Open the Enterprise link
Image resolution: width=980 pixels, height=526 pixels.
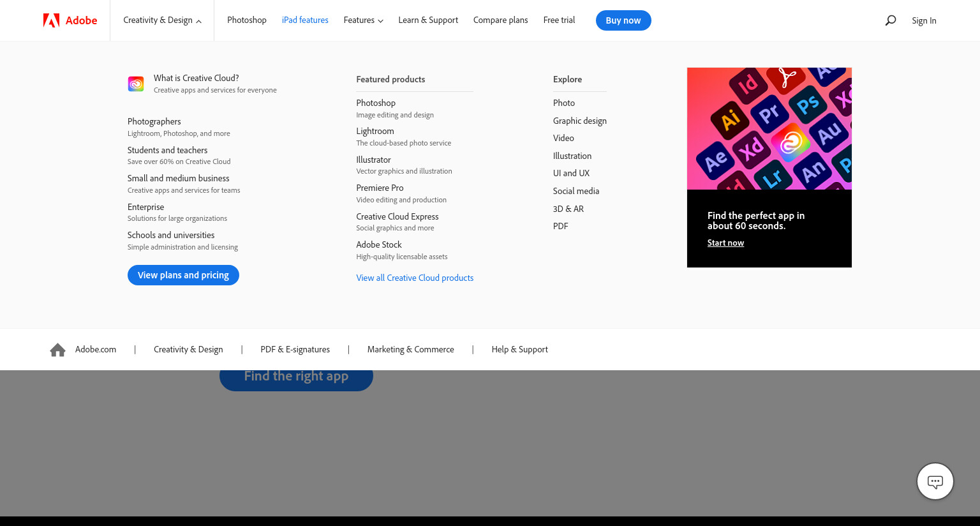coord(145,207)
